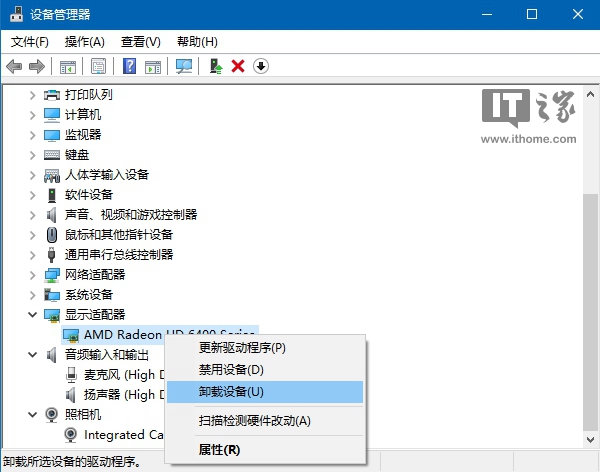Toggle the console tree pane icon
This screenshot has height=472, width=600.
click(x=68, y=67)
